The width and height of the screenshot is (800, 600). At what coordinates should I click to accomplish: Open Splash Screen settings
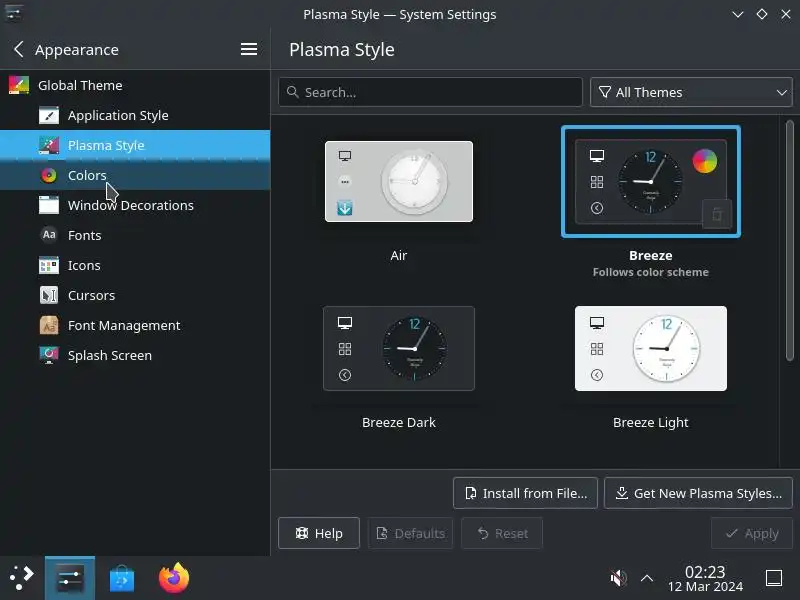(x=135, y=355)
